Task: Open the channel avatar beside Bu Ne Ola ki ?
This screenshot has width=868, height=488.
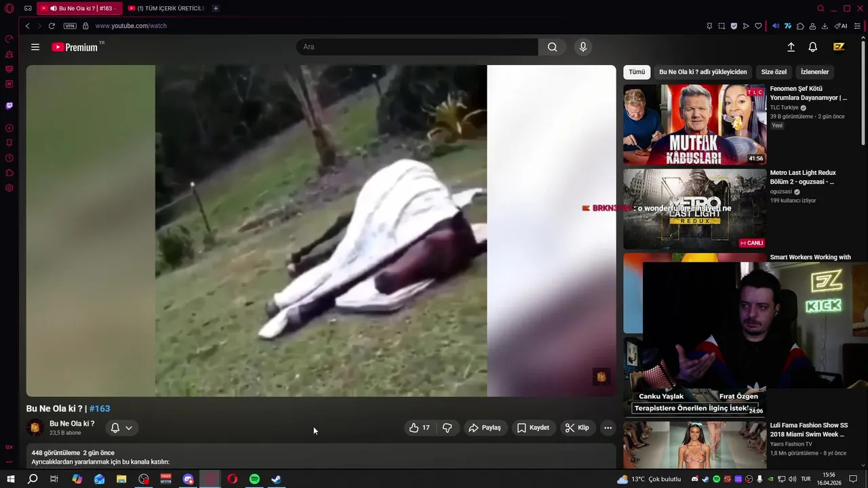Action: click(x=35, y=428)
